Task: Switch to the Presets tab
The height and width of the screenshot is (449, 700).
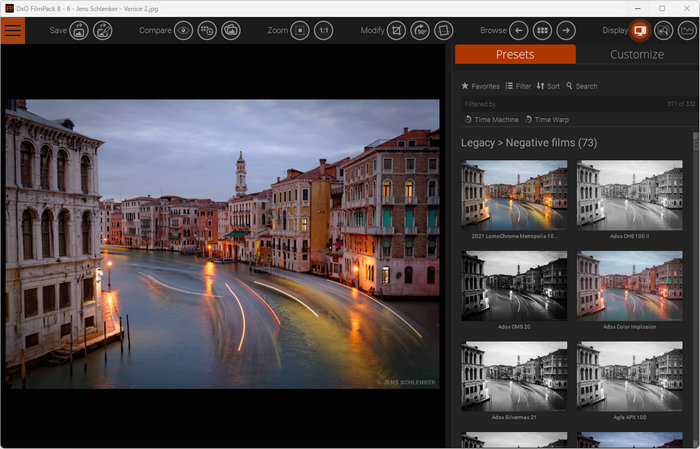Action: click(514, 54)
